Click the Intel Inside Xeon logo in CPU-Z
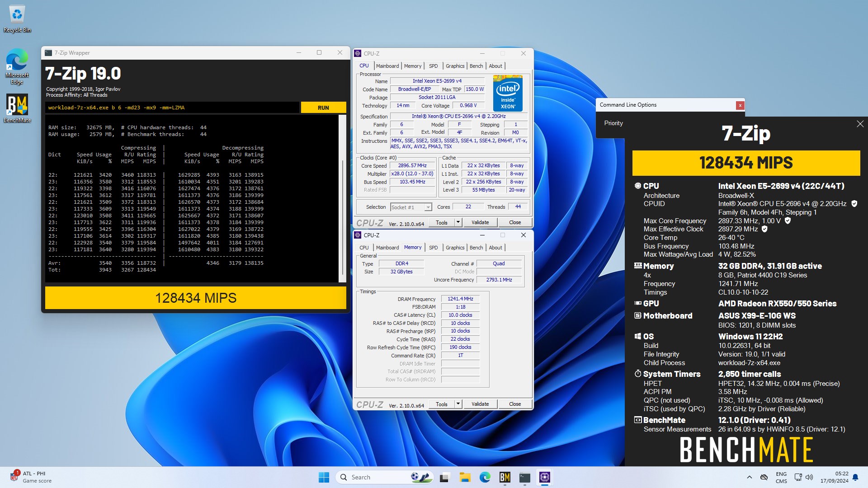Viewport: 868px width, 488px height. coord(508,93)
